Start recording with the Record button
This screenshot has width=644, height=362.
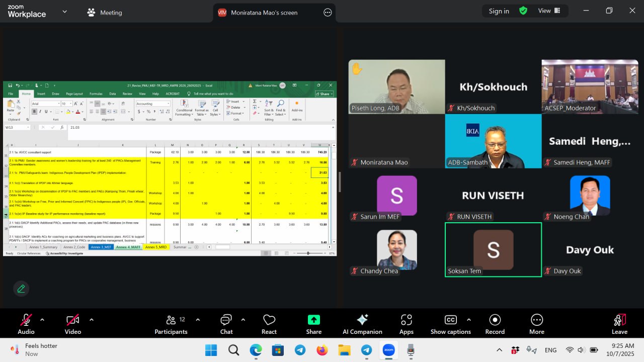point(495,324)
